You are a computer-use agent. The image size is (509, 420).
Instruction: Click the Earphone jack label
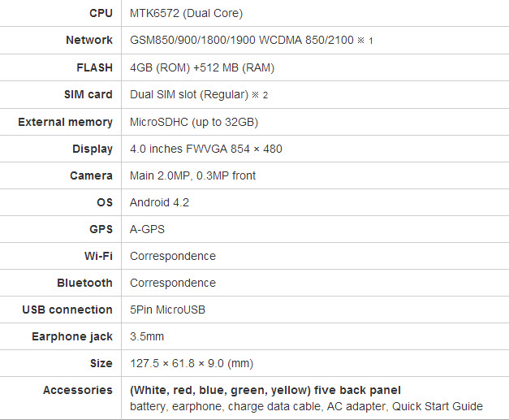click(x=72, y=336)
